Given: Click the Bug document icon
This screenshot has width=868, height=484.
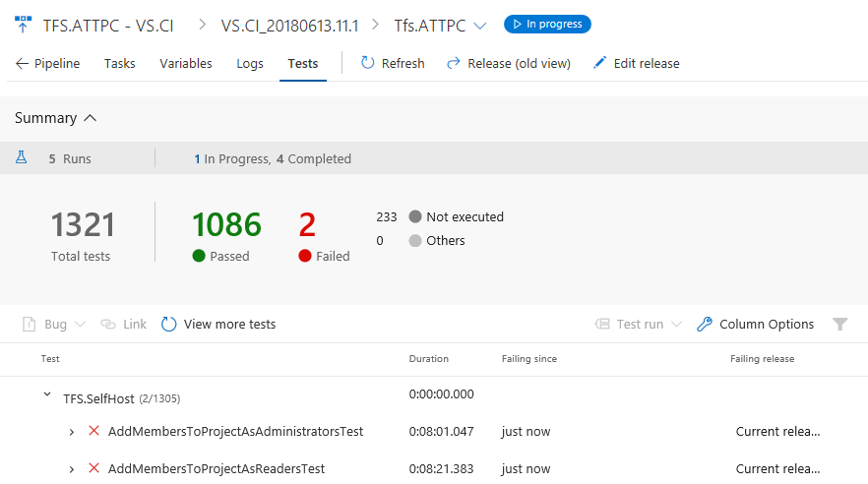Looking at the screenshot, I should (30, 324).
